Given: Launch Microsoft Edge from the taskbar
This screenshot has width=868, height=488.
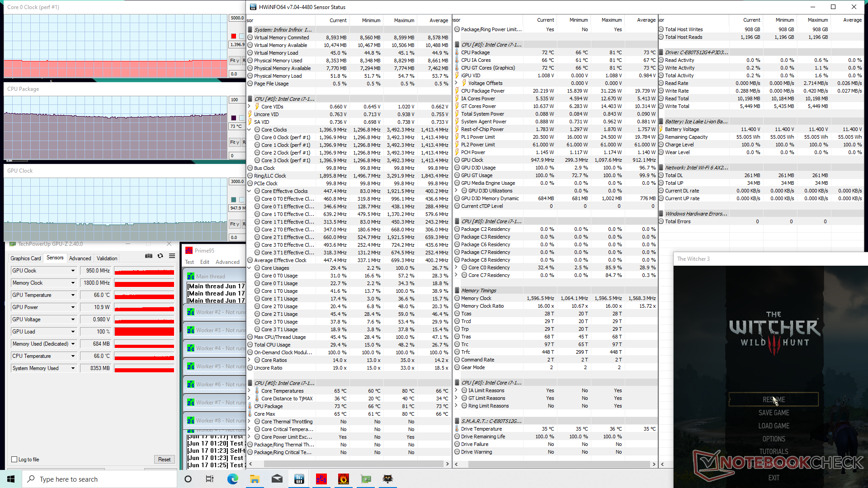Looking at the screenshot, I should [232, 479].
